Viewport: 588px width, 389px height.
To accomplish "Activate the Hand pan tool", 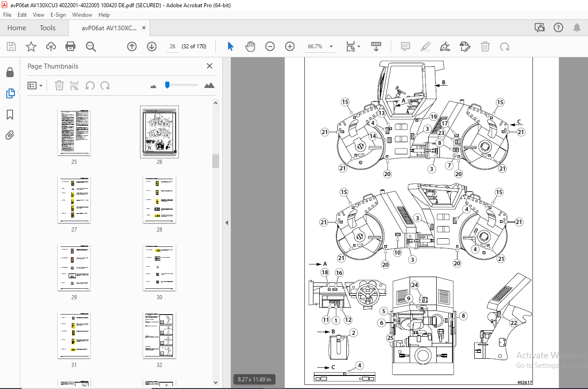I will click(x=250, y=46).
